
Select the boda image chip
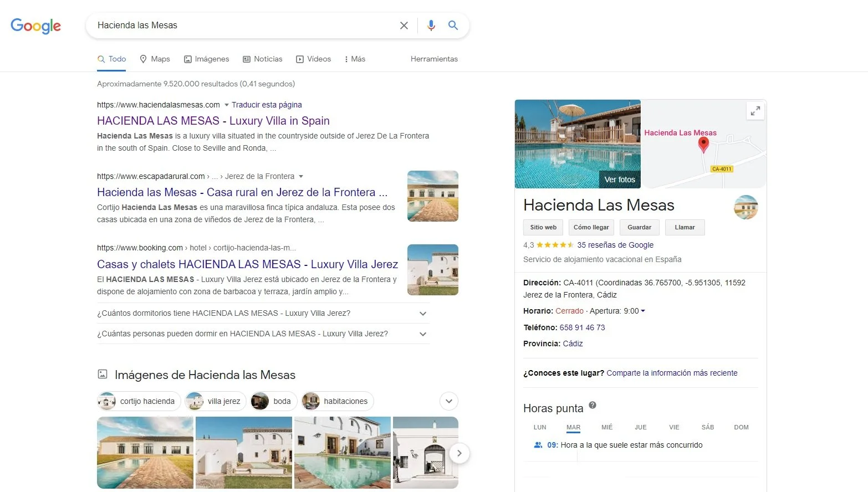coord(274,401)
